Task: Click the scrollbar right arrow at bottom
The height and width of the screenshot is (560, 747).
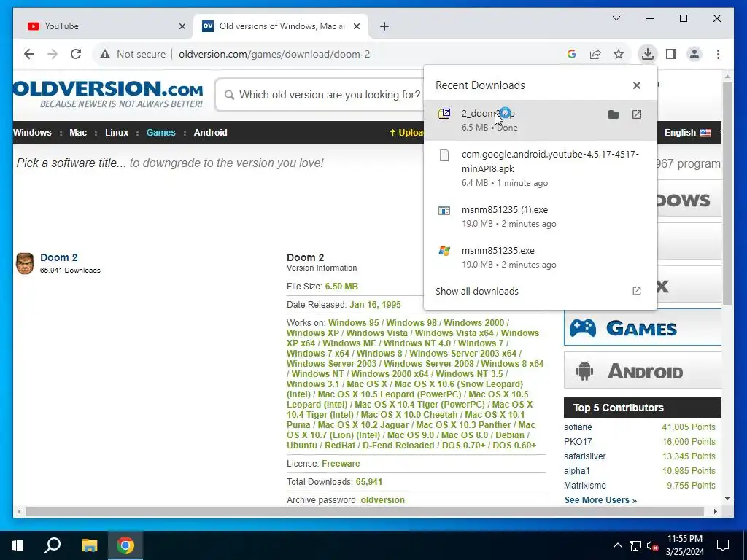Action: 715,511
